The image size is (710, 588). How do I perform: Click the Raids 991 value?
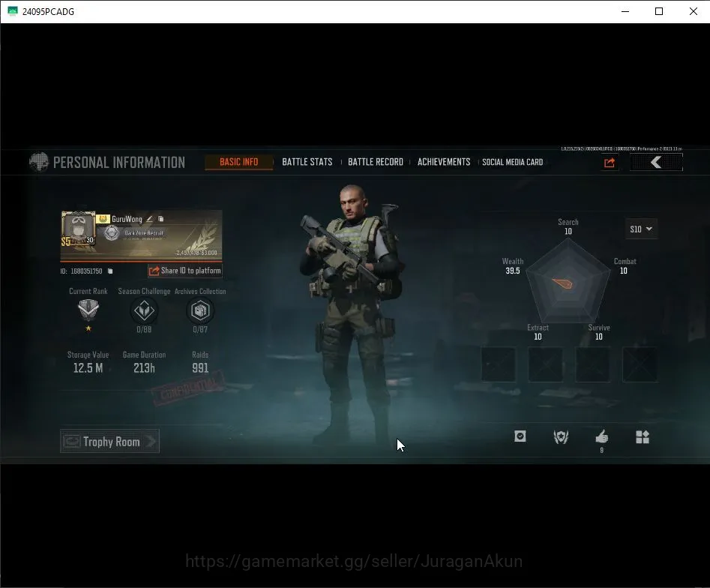(x=200, y=367)
